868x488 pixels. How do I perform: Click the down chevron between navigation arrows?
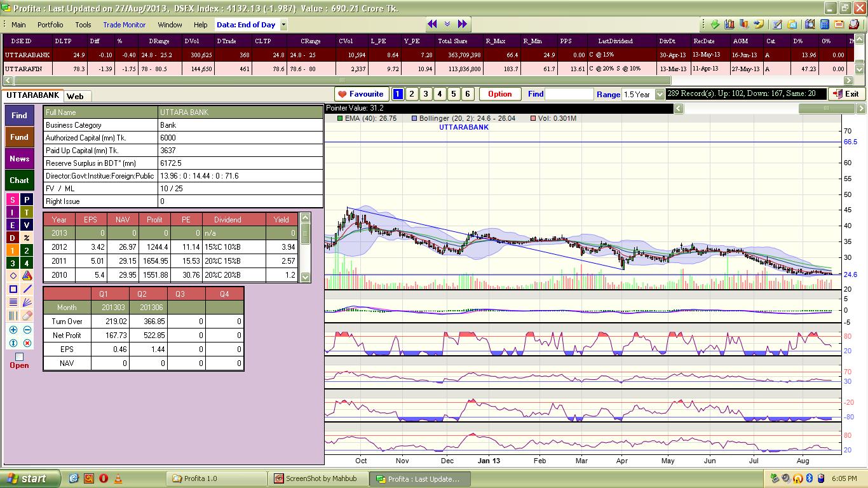447,24
